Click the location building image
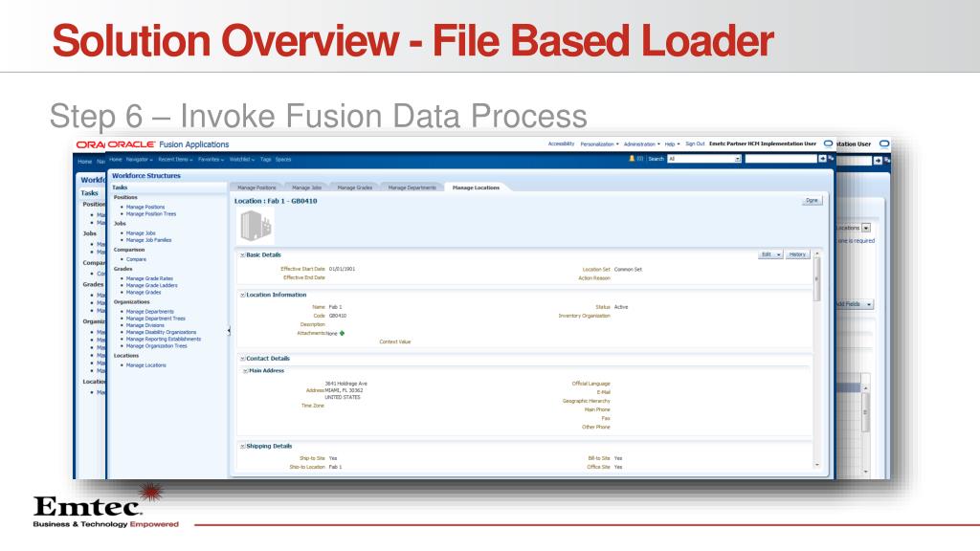This screenshot has height=551, width=980. (256, 226)
